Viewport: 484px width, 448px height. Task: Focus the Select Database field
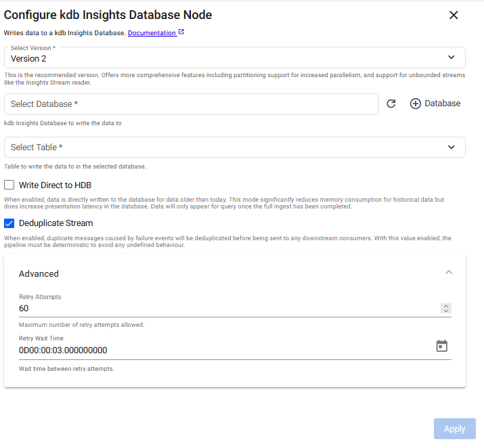(191, 104)
